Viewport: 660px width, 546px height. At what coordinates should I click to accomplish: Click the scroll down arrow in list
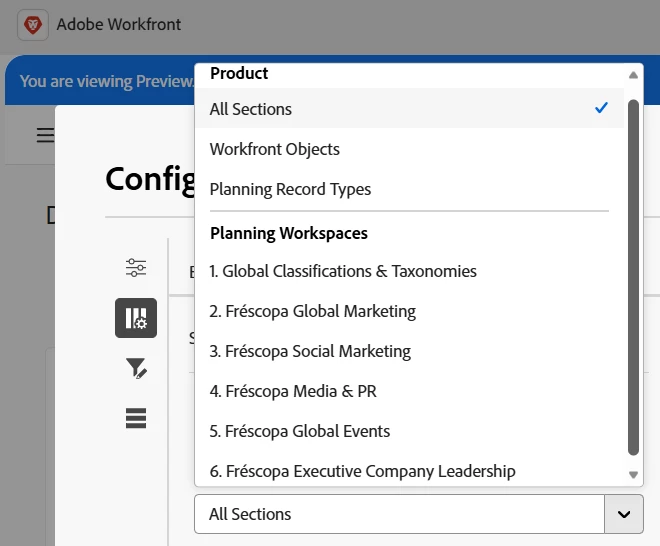pos(633,475)
